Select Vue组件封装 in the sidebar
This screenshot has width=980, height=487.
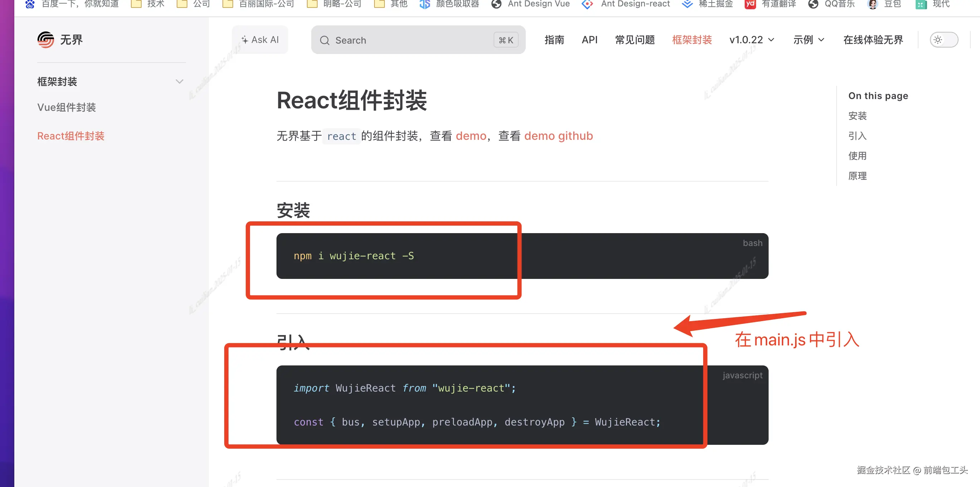click(67, 107)
